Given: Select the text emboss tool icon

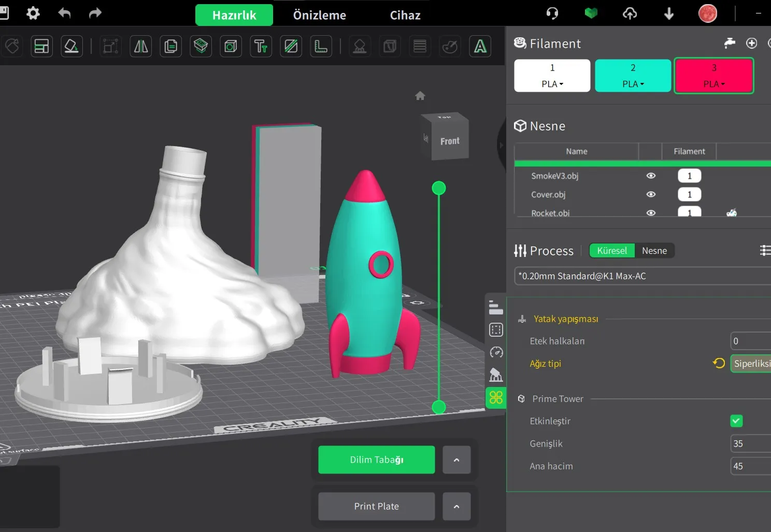Looking at the screenshot, I should pyautogui.click(x=261, y=47).
